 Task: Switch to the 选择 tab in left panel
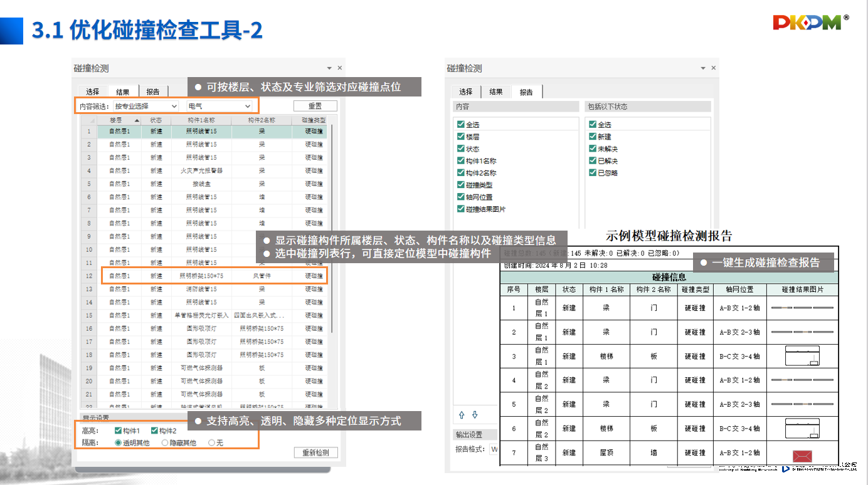click(x=92, y=91)
